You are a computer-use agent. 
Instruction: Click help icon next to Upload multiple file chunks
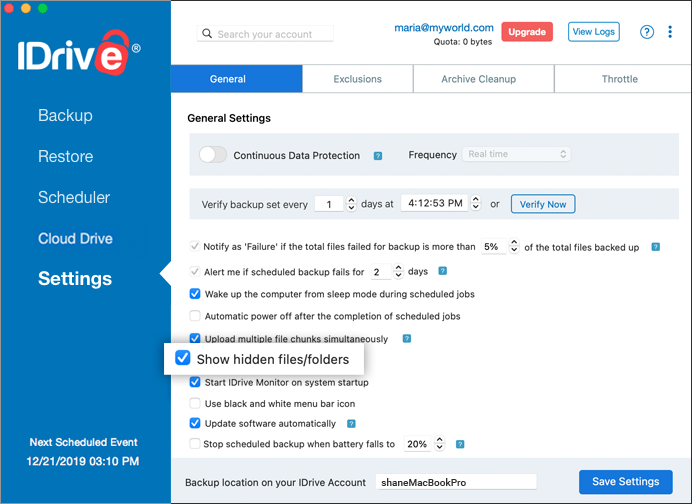407,339
